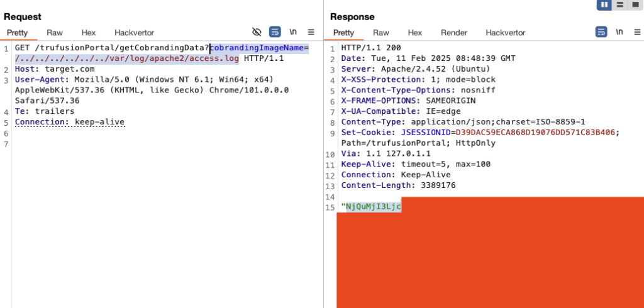The height and width of the screenshot is (308, 644).
Task: Click the JSESSIONID cookie value in Response
Action: (x=535, y=132)
